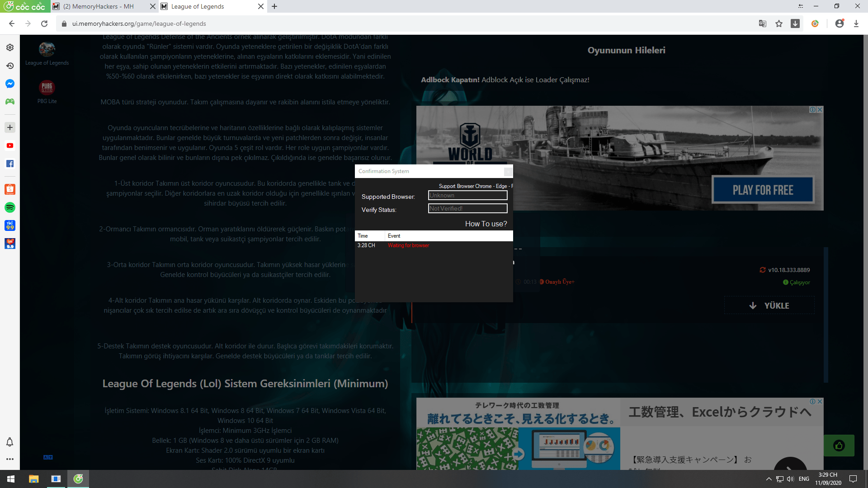
Task: Click the Çalışıyor status label
Action: click(800, 282)
